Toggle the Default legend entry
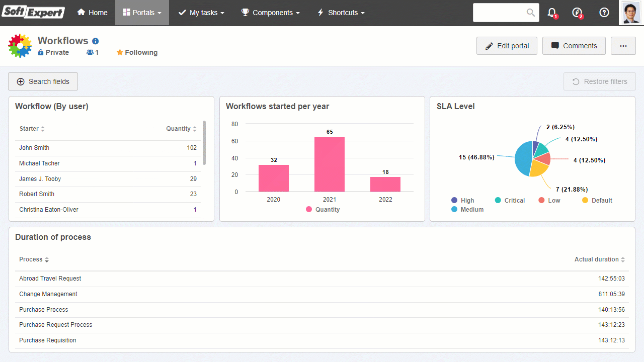The height and width of the screenshot is (362, 644). tap(597, 201)
